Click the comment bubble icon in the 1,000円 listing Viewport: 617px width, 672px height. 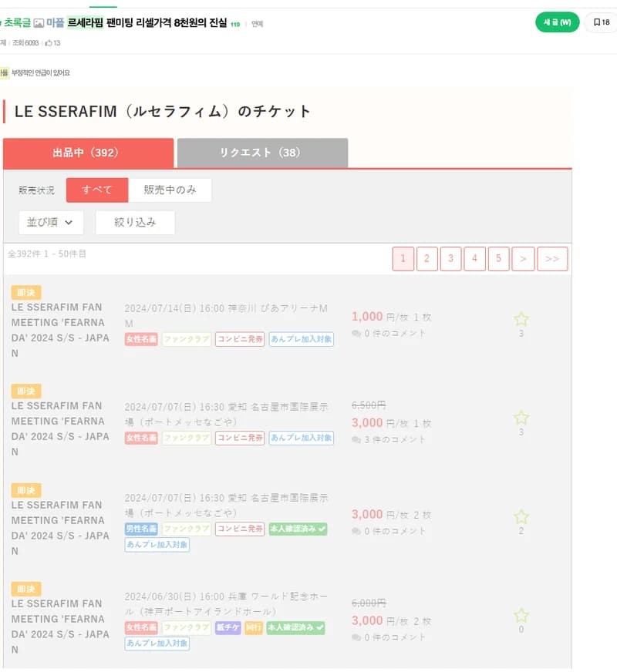356,334
